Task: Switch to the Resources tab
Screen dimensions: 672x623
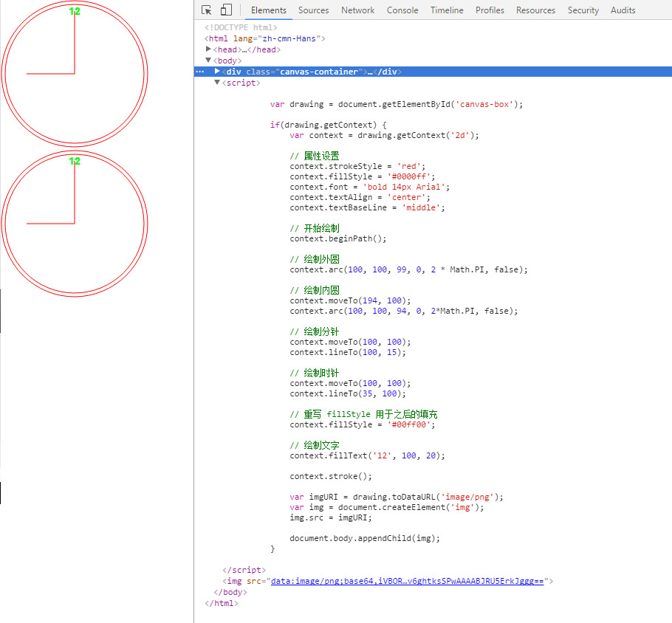Action: point(535,10)
